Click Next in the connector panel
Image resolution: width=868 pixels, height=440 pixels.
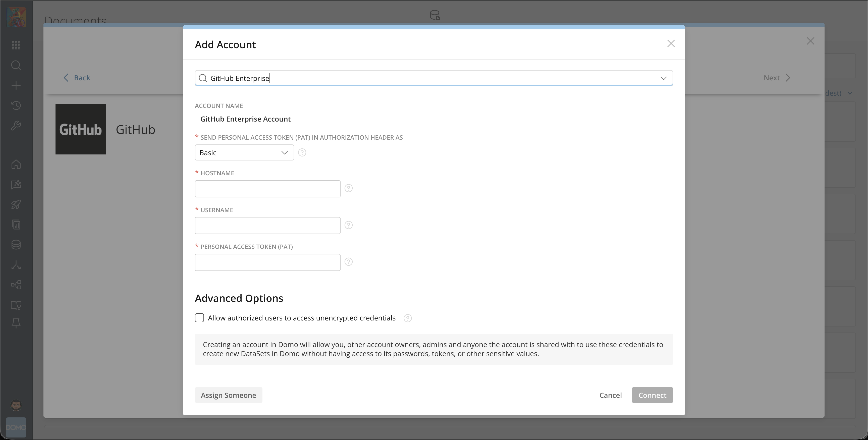[777, 78]
